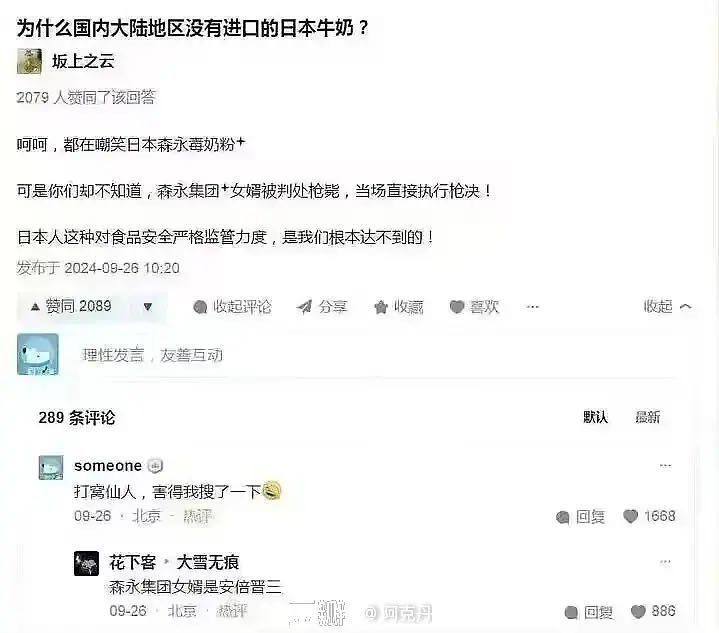Collapse the answer using 收起 chevron

(667, 306)
